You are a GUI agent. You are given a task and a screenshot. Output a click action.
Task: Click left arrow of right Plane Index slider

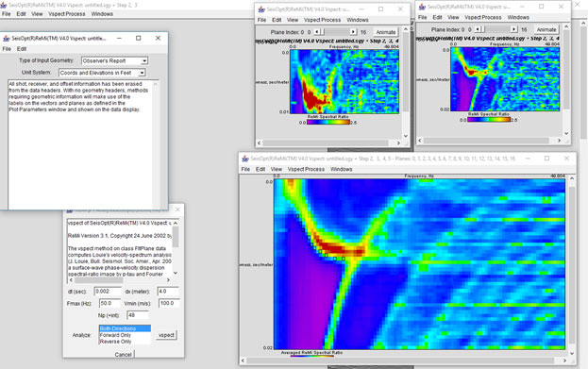(x=478, y=29)
